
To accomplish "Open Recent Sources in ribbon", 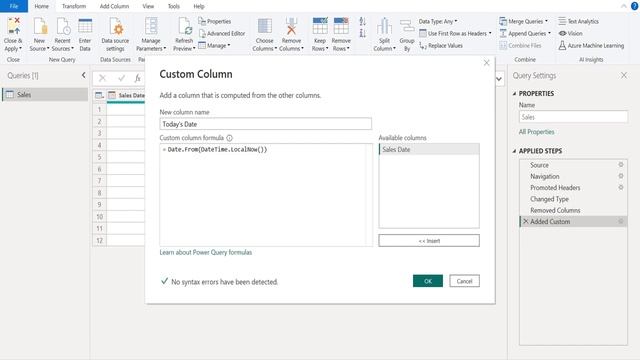I will 63,27.
